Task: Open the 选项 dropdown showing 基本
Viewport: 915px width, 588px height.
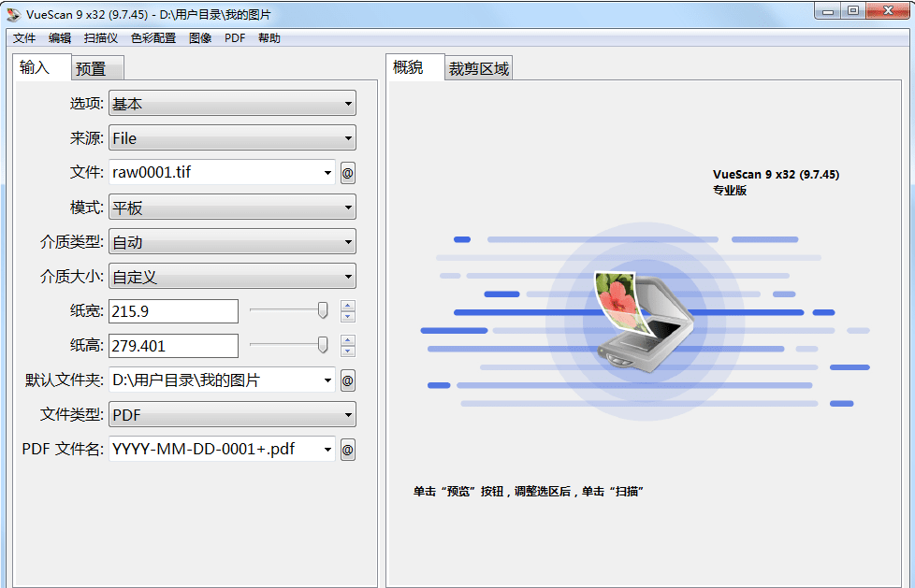Action: pos(232,104)
